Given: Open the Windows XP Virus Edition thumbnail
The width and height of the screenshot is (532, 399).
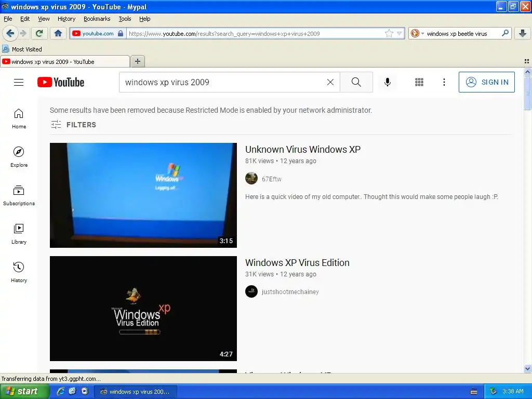Looking at the screenshot, I should 143,309.
